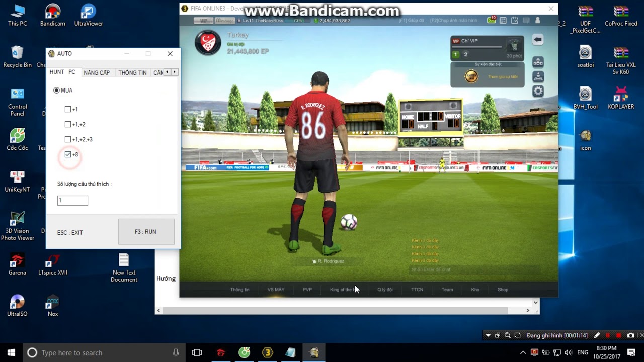Switch to the HUNT PC tab
644x362 pixels.
pos(62,72)
